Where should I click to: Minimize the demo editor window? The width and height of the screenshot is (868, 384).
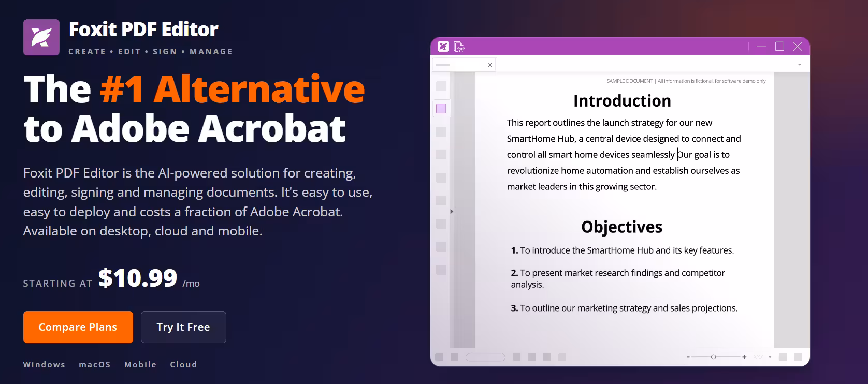tap(761, 46)
